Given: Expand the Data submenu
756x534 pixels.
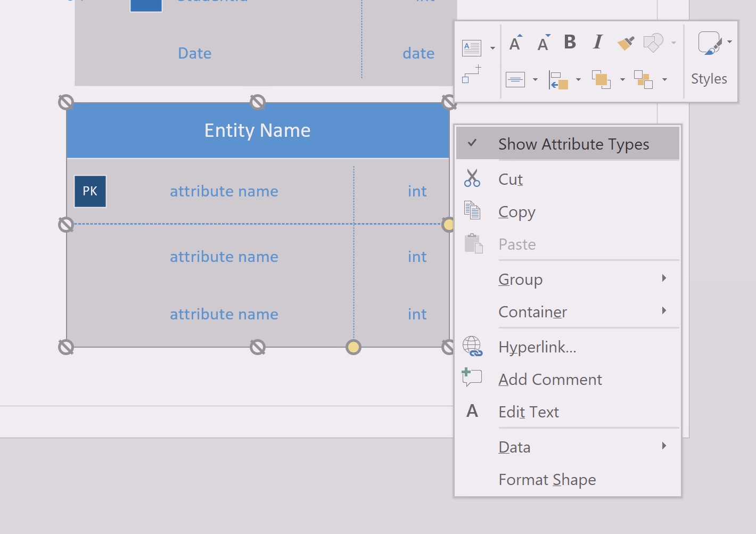Looking at the screenshot, I should (568, 447).
